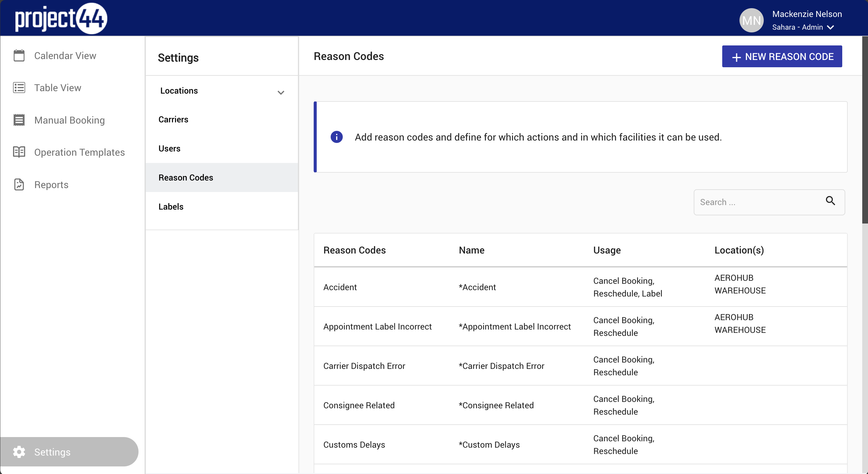Select the Accident reason code row
Viewport: 868px width, 474px height.
coord(580,287)
